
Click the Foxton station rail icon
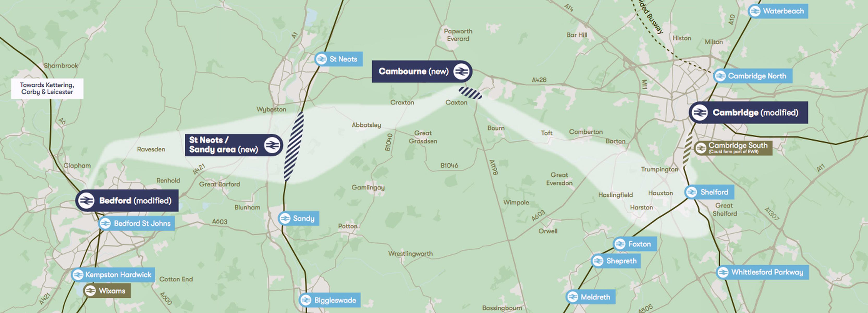[620, 244]
